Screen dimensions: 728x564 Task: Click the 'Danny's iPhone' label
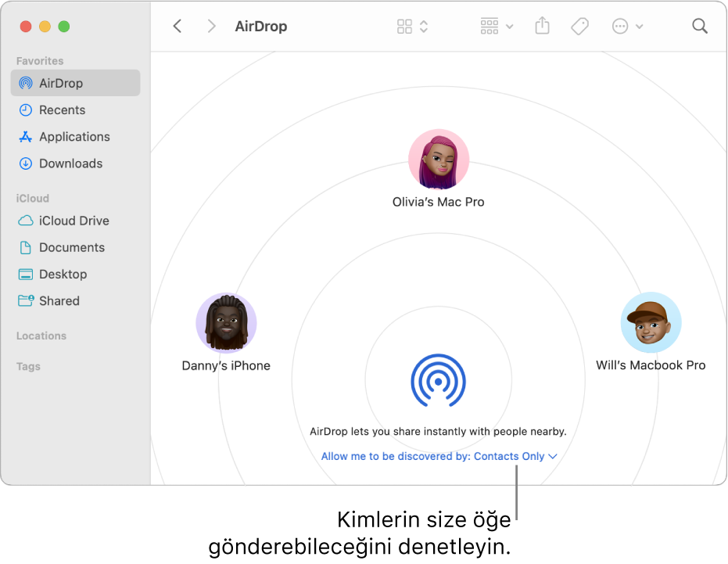pyautogui.click(x=226, y=365)
